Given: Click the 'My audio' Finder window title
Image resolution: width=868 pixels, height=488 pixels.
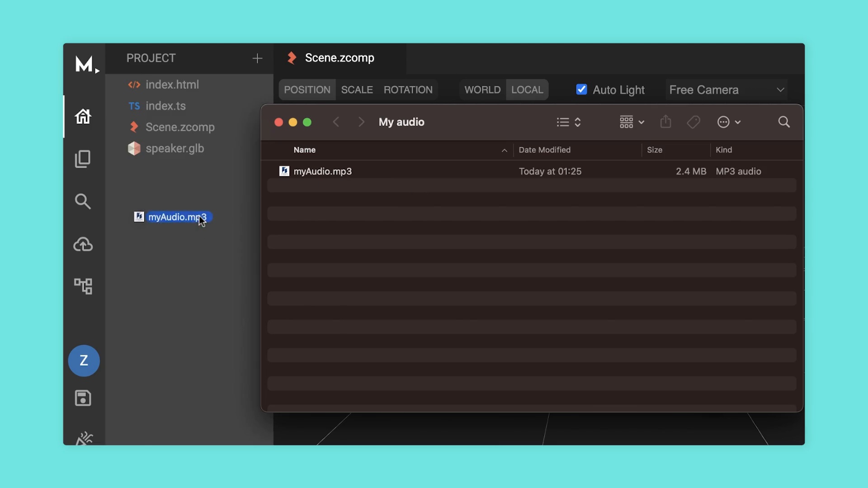Looking at the screenshot, I should pyautogui.click(x=401, y=122).
